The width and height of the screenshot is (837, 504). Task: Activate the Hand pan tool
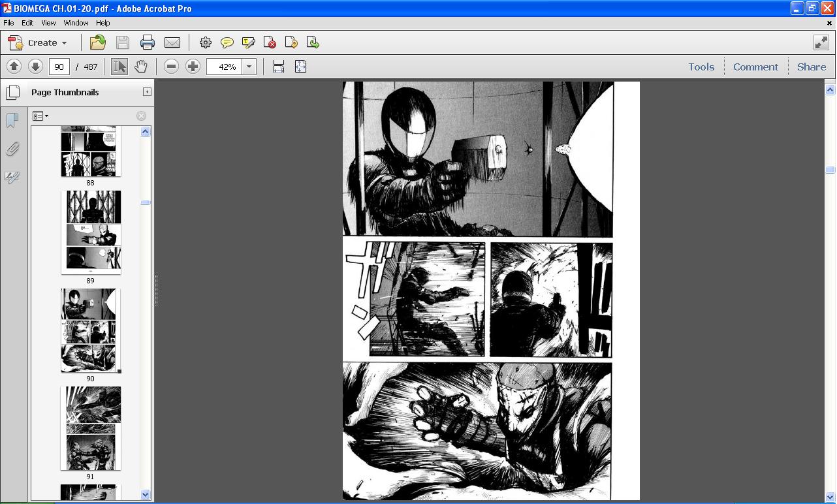[x=141, y=67]
